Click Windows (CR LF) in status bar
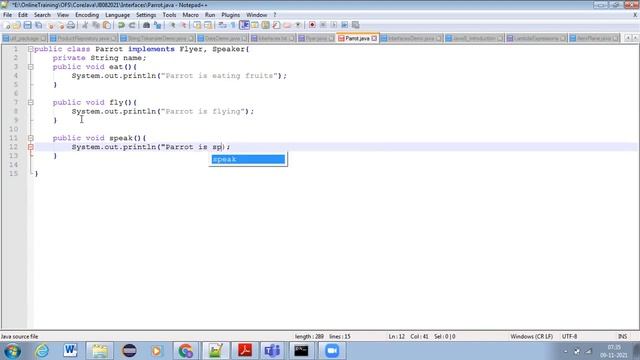The width and height of the screenshot is (640, 360). pos(531,336)
